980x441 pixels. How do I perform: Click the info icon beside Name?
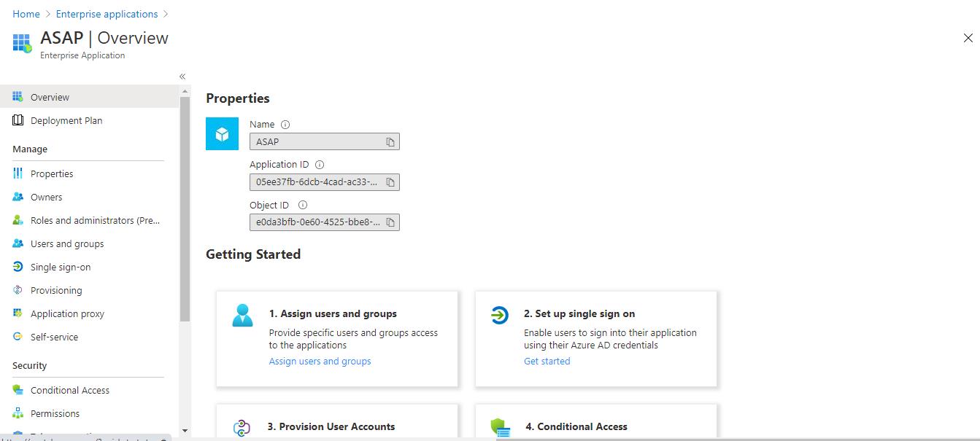[285, 125]
